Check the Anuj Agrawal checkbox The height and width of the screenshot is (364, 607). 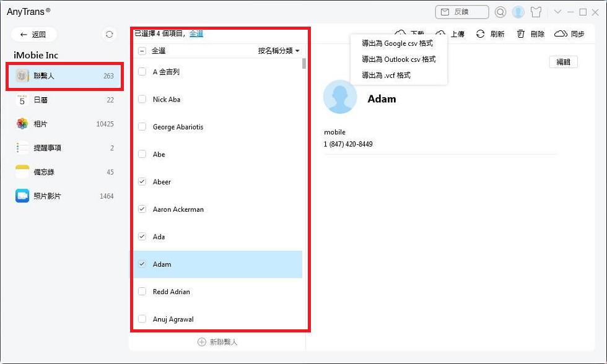click(142, 319)
